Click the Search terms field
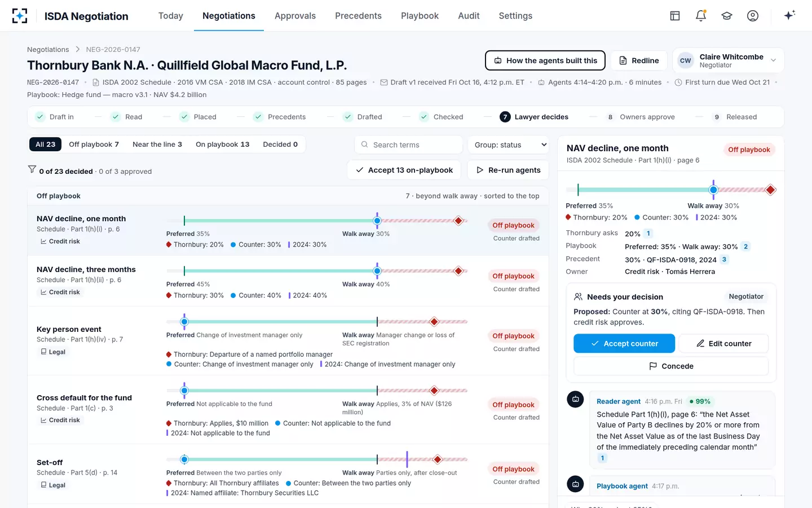 (x=409, y=144)
